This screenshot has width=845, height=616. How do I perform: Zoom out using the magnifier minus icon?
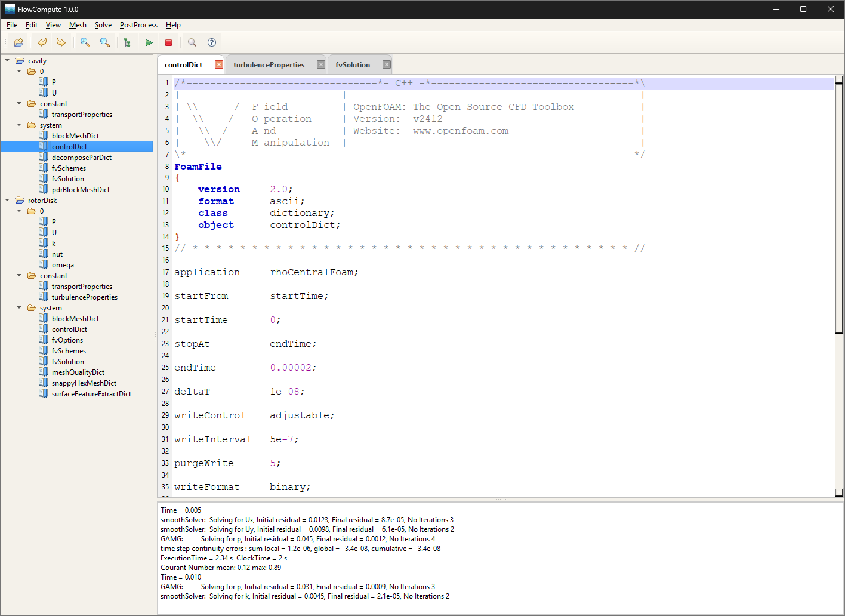pyautogui.click(x=105, y=42)
